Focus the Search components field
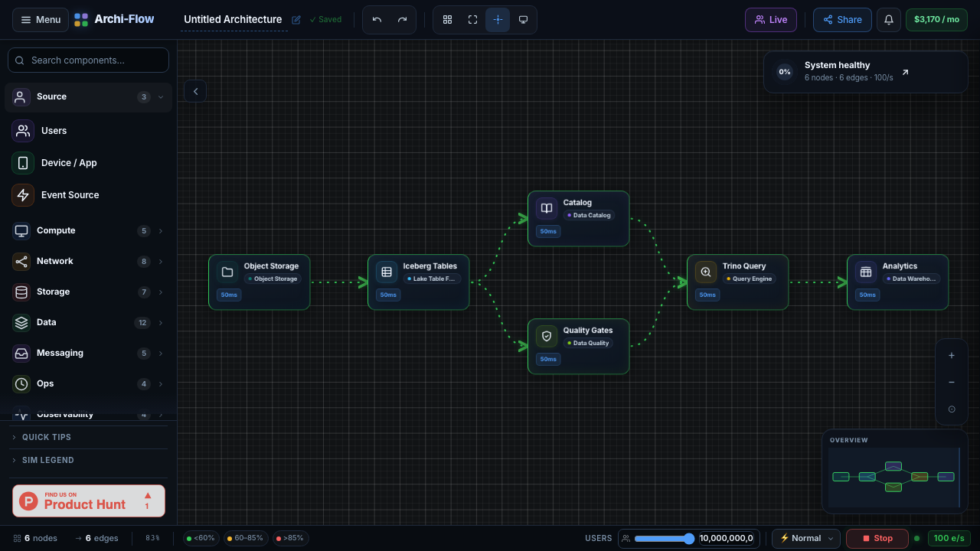Viewport: 980px width, 551px height. (x=88, y=60)
